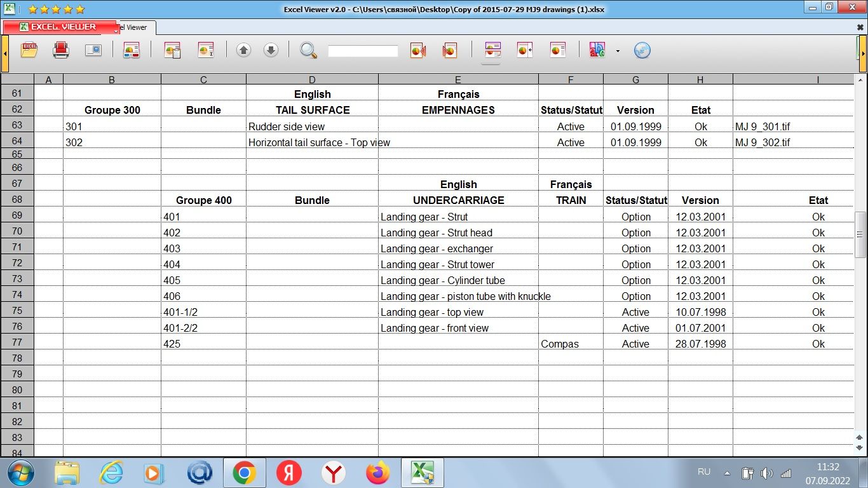The width and height of the screenshot is (868, 488).
Task: Open Google Chrome from the taskbar
Action: [x=244, y=473]
